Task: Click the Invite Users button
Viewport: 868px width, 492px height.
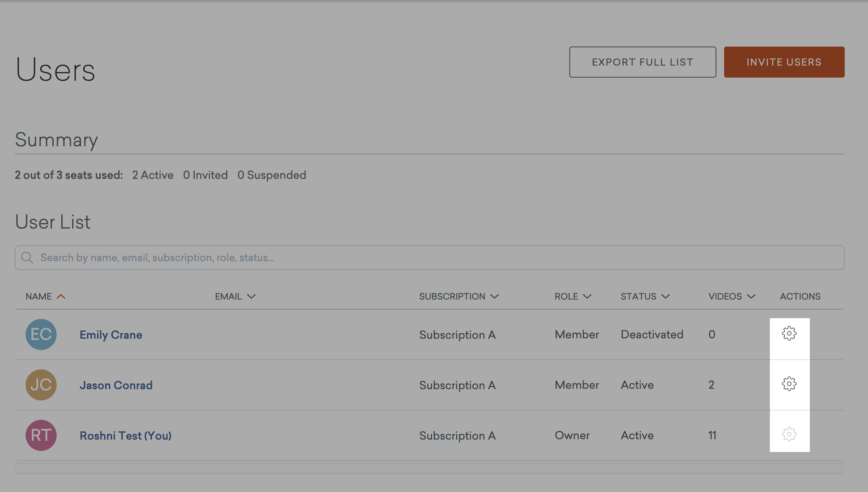Action: (784, 62)
